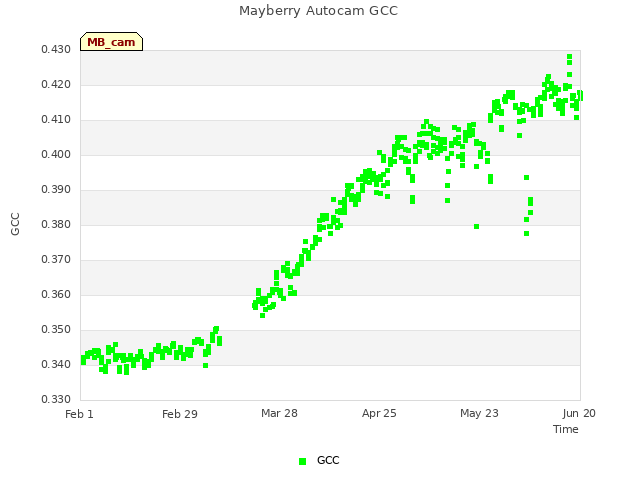640x480 pixels.
Task: Select the Apr 25 x-axis label
Action: point(379,413)
